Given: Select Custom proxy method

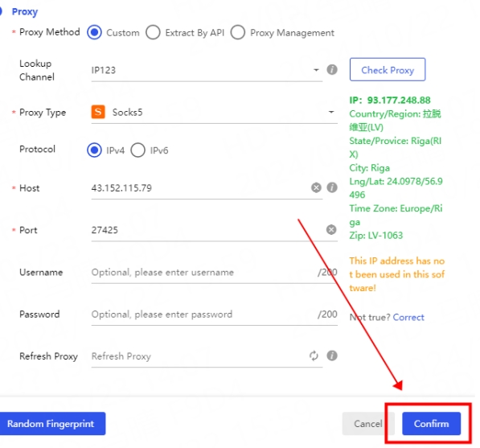Looking at the screenshot, I should pos(94,32).
